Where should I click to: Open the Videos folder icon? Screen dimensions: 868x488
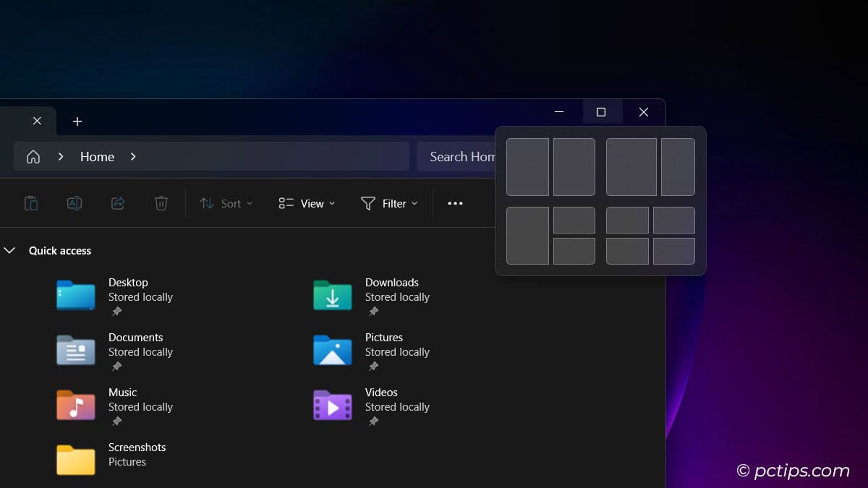332,406
